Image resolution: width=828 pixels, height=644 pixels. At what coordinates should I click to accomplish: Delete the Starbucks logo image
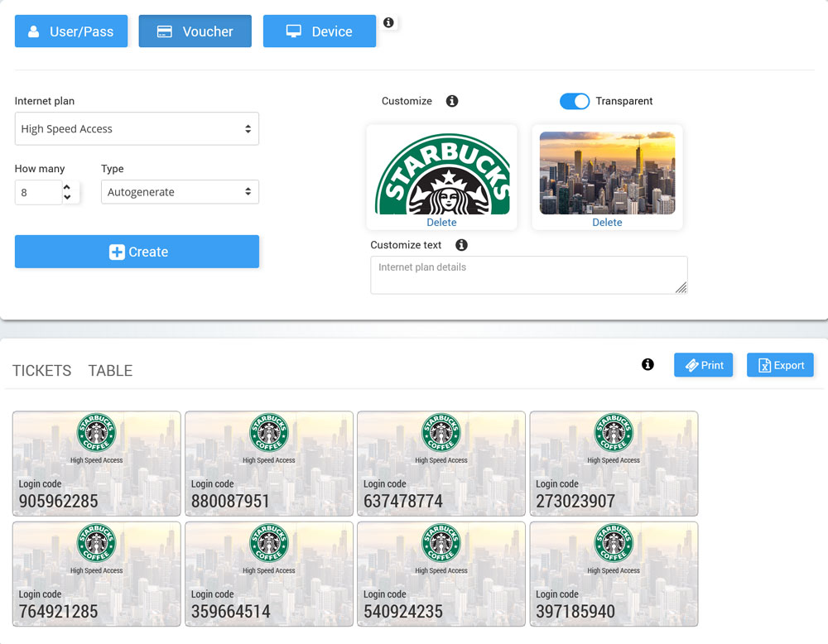point(441,223)
